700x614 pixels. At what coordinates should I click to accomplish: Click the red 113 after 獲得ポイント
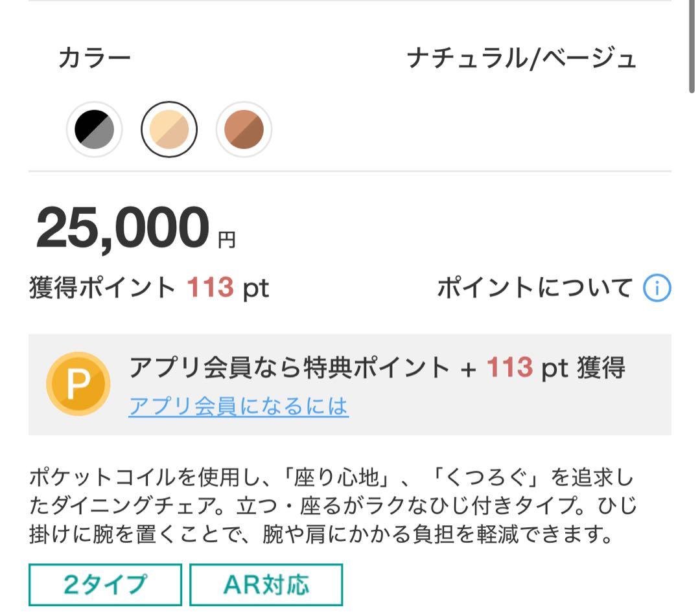[210, 288]
